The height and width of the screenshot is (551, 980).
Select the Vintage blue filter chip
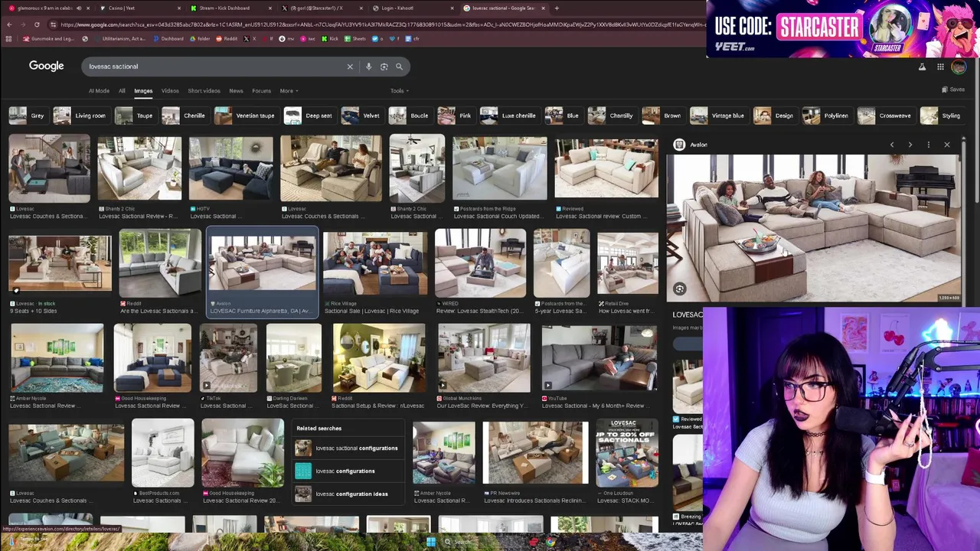pos(717,116)
